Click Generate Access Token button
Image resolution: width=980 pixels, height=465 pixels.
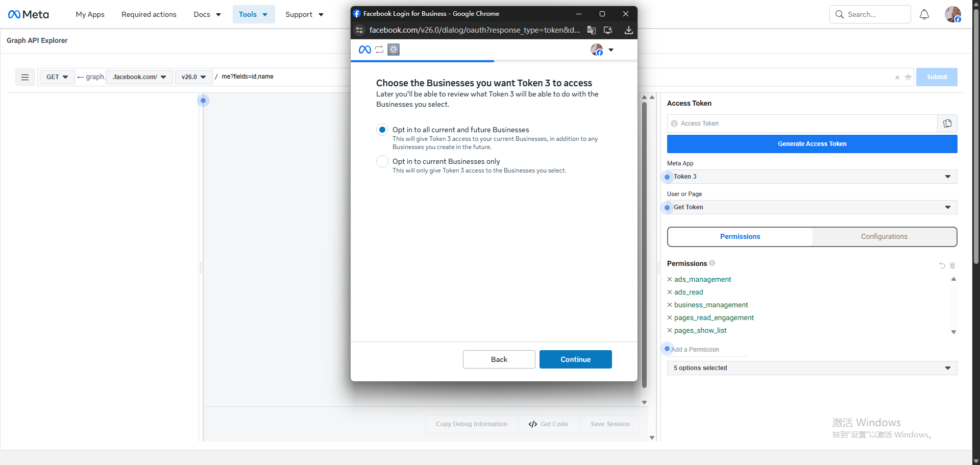pos(812,144)
